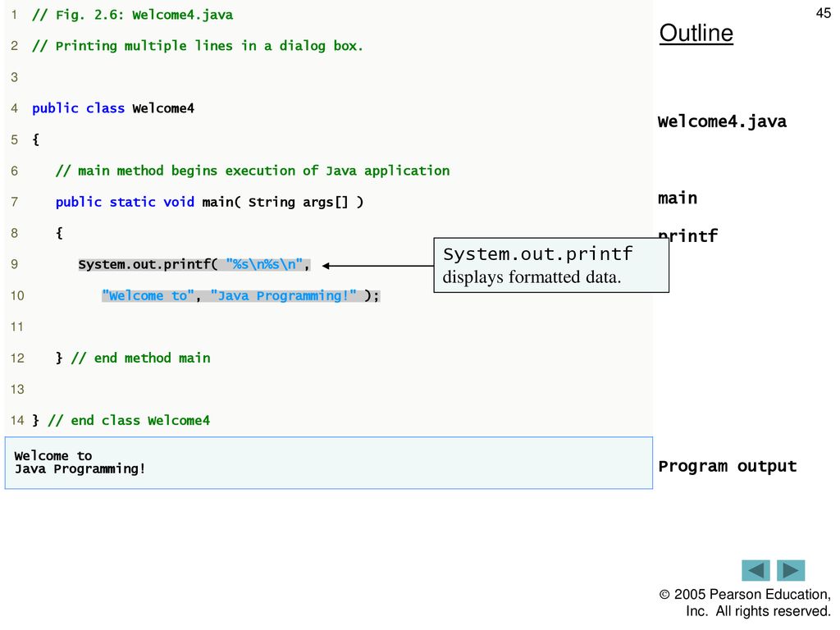840x630 pixels.
Task: Select the Welcome4.java outline label
Action: pyautogui.click(x=722, y=121)
